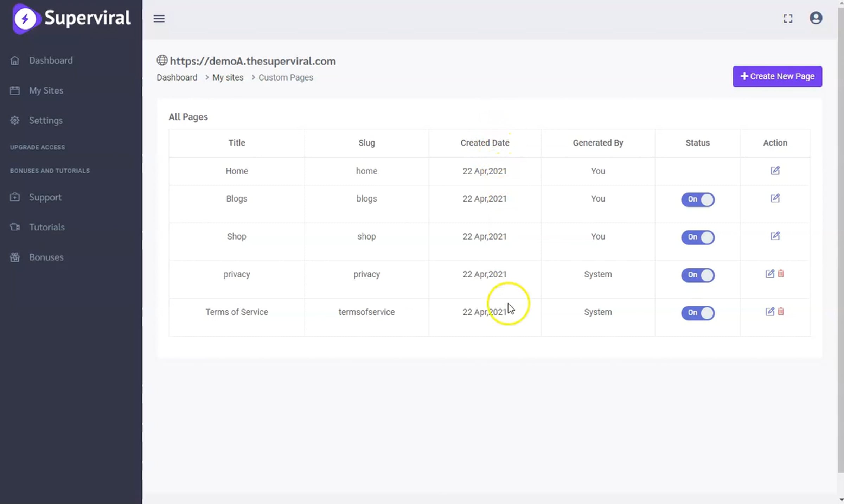Screen dimensions: 844x504
Task: Open editor for the Shop page
Action: coord(775,236)
